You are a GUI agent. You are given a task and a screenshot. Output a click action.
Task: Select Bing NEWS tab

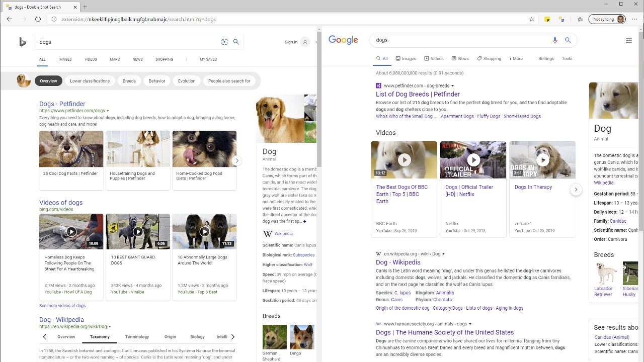(x=137, y=59)
